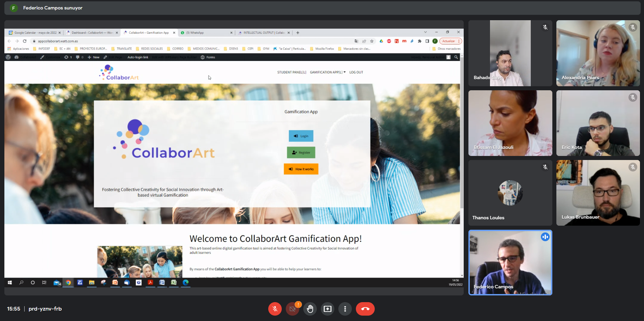Click the orange How it works button
The image size is (644, 321).
pyautogui.click(x=301, y=169)
